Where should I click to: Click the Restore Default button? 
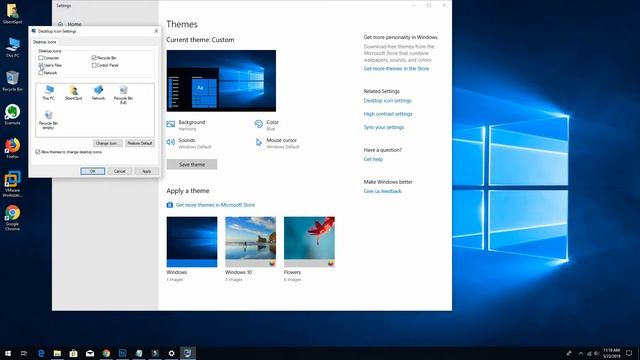coord(140,143)
